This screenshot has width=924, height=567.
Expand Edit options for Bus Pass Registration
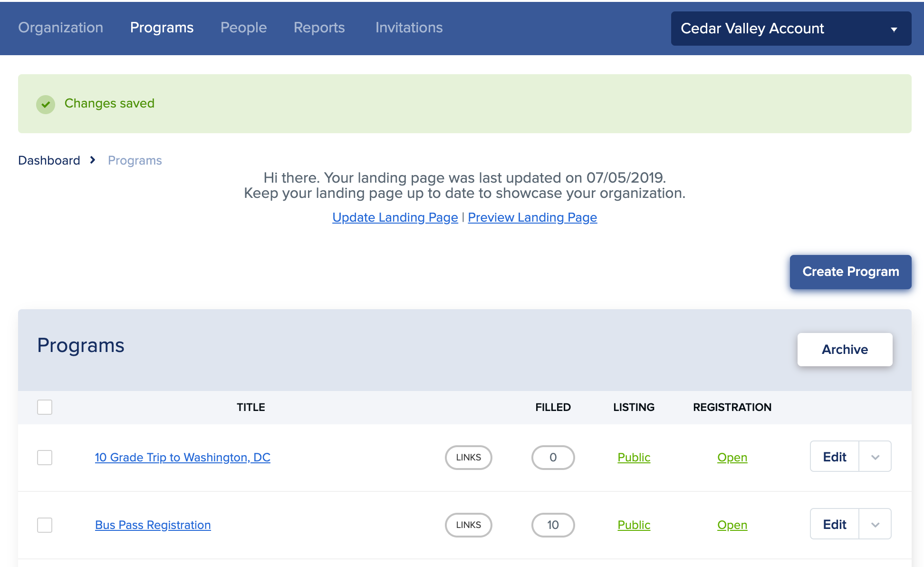pyautogui.click(x=875, y=525)
